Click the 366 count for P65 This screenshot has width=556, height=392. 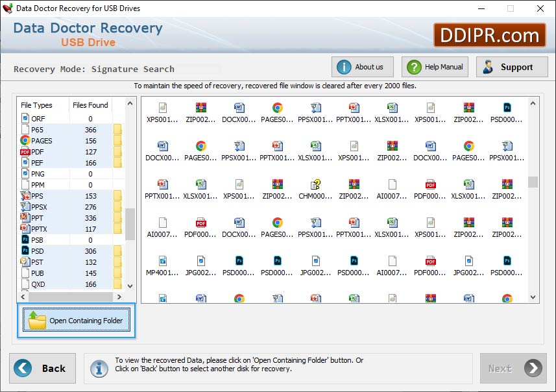pos(90,130)
